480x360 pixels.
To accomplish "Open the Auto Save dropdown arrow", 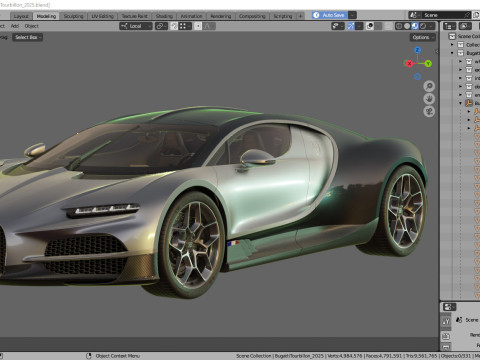I will pos(352,15).
